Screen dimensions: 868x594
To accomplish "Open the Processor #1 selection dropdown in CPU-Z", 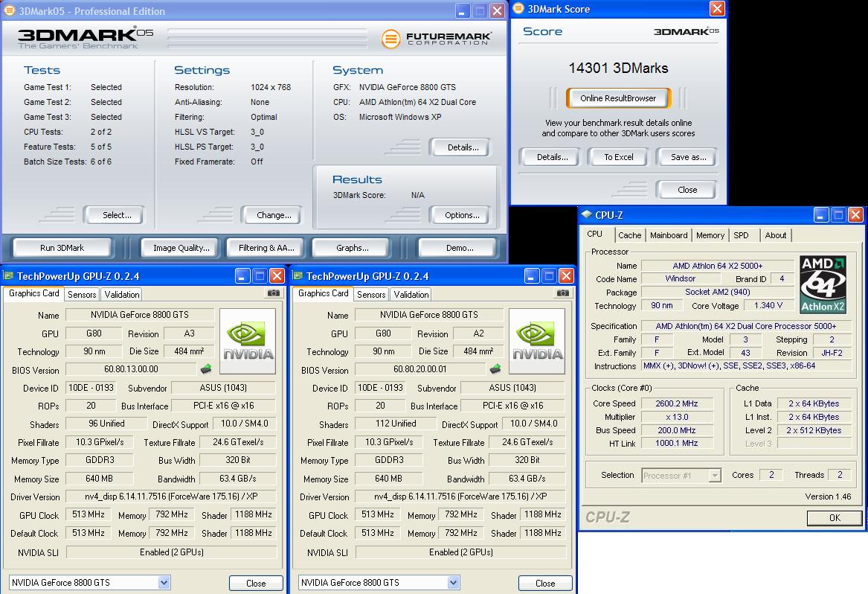I will 716,476.
